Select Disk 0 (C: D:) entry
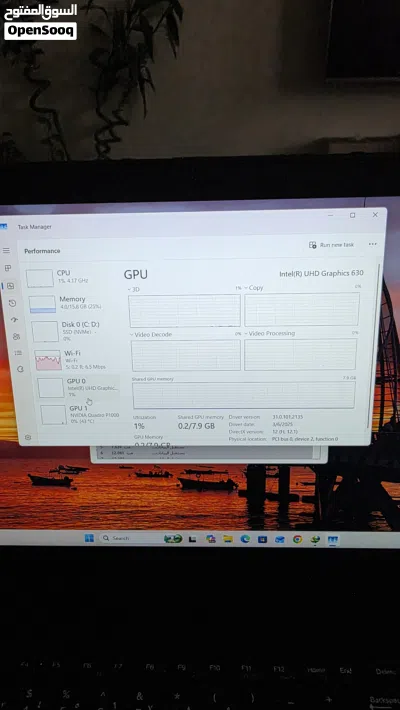Viewport: 400px width, 710px height. click(72, 331)
